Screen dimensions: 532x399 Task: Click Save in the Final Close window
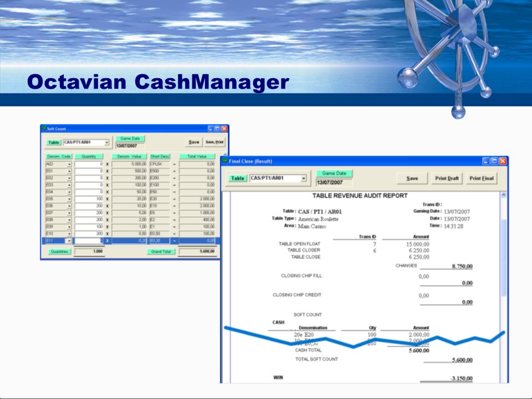[x=412, y=178]
